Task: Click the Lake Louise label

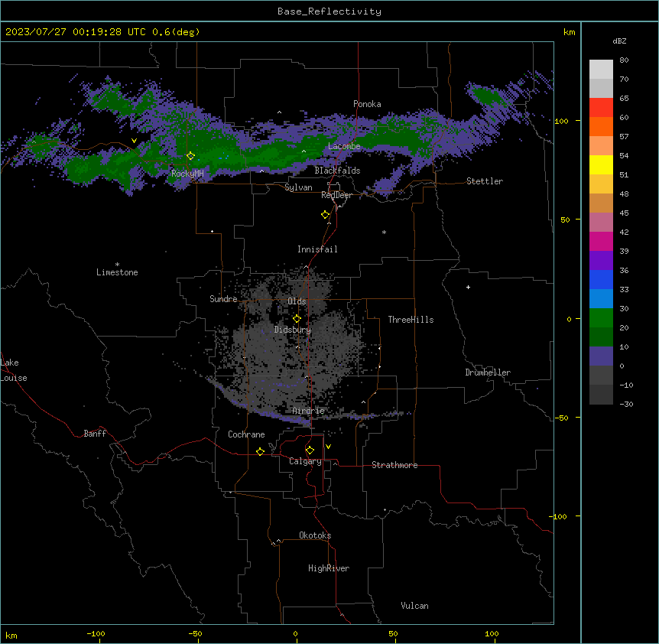Action: (14, 370)
